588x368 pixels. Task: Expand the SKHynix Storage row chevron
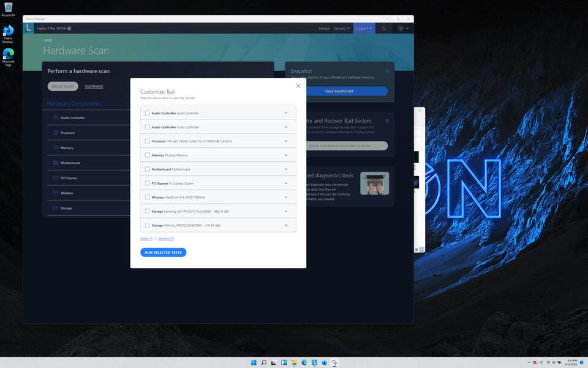286,225
